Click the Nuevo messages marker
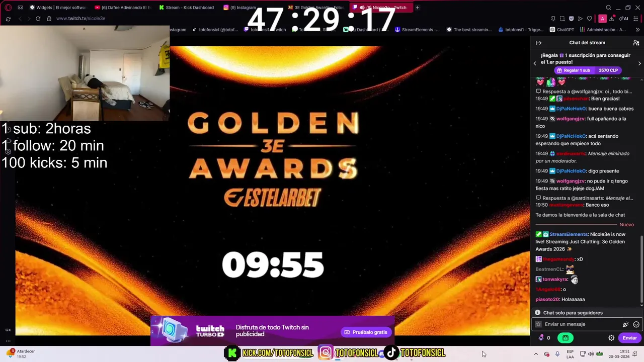This screenshot has height=362, width=644. click(626, 225)
